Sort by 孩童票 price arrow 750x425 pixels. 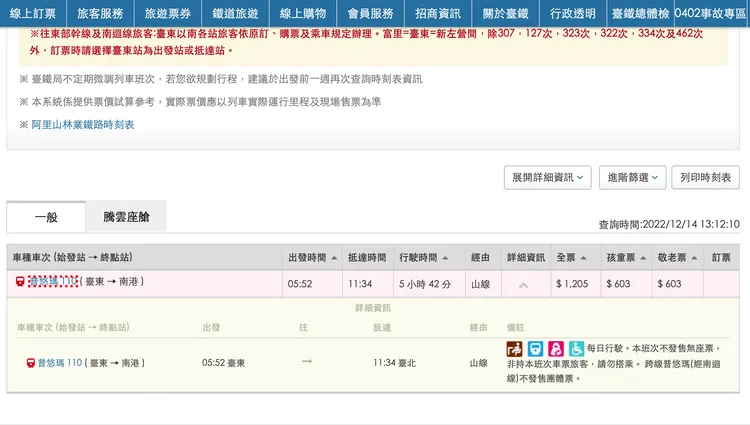point(643,258)
